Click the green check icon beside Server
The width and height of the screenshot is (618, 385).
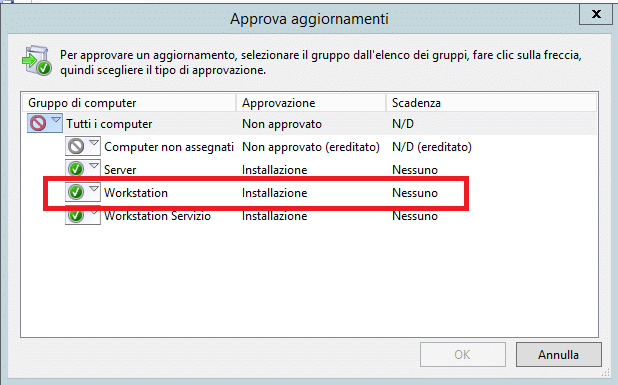pos(76,169)
